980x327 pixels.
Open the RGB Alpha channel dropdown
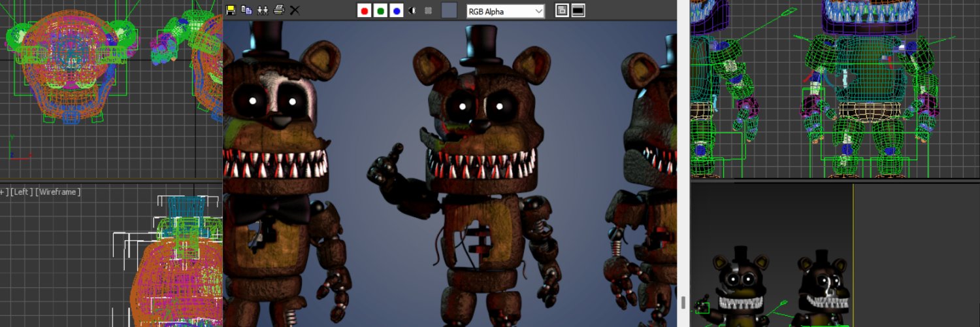click(x=505, y=11)
